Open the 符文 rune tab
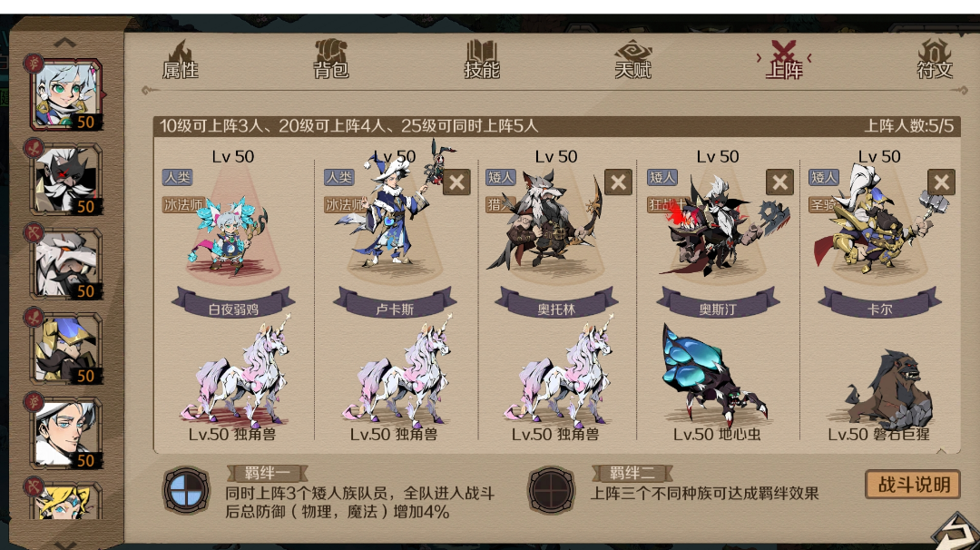The height and width of the screenshot is (550, 980). click(x=935, y=60)
